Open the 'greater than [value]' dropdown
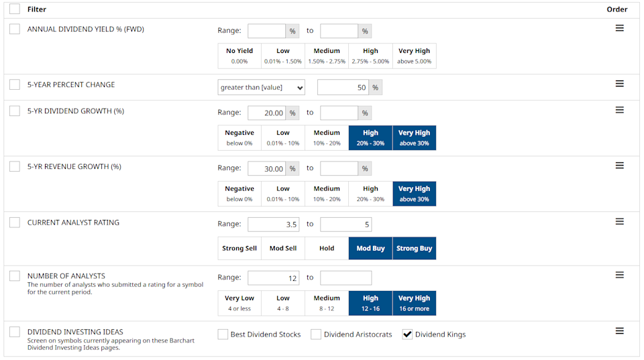The height and width of the screenshot is (360, 644). point(262,88)
